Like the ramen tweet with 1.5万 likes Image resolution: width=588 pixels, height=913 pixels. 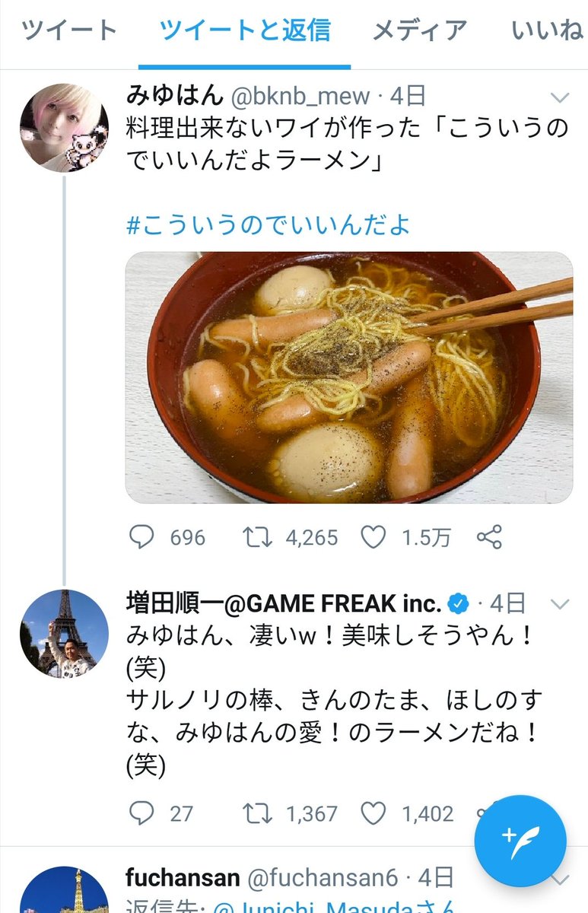pos(373,538)
